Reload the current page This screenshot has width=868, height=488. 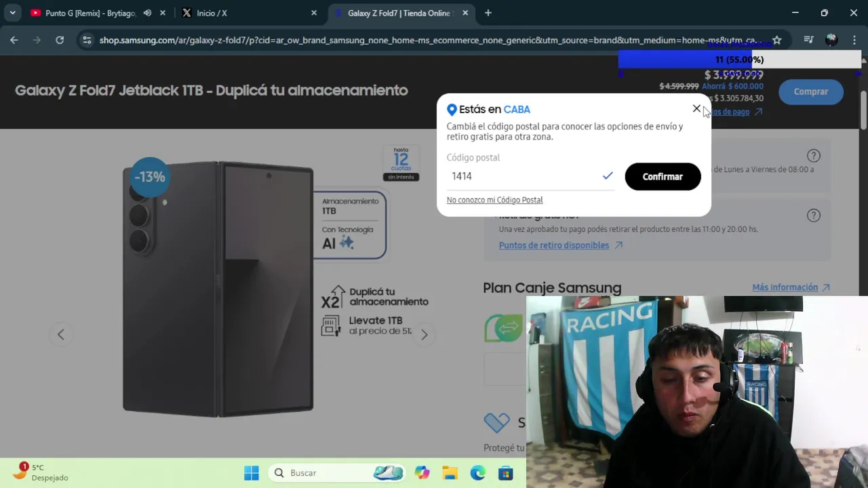tap(60, 40)
